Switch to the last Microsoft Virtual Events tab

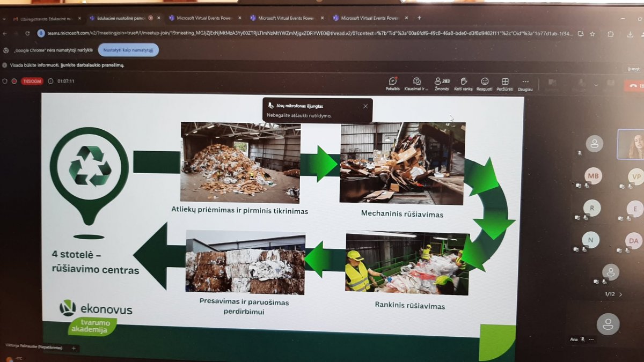pyautogui.click(x=369, y=18)
